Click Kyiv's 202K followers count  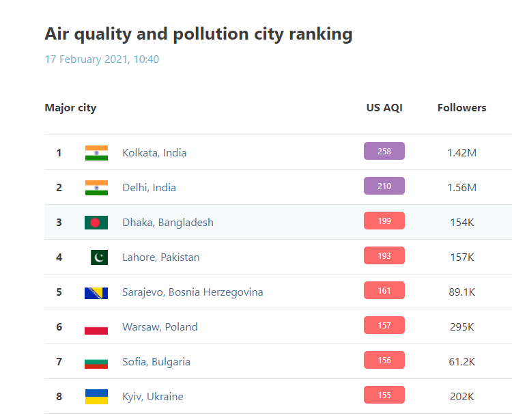[x=462, y=397]
